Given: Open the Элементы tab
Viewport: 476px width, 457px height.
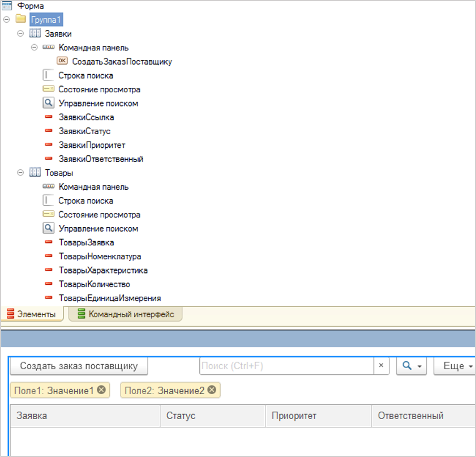Looking at the screenshot, I should [31, 314].
